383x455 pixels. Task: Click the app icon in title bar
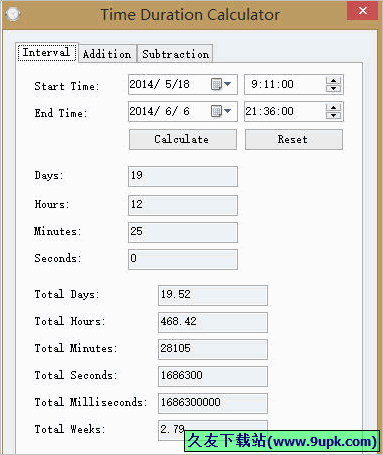(x=13, y=14)
